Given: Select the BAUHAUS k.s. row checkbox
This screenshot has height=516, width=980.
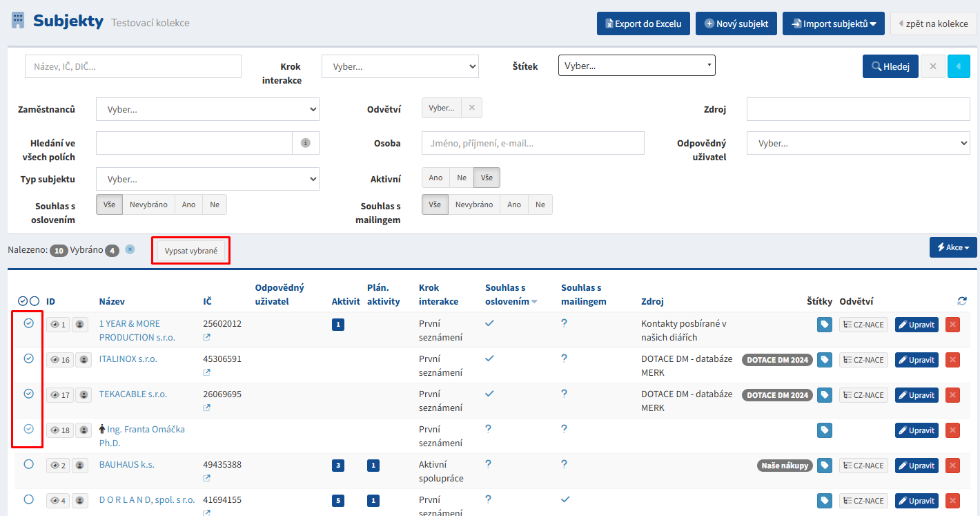Looking at the screenshot, I should [28, 464].
